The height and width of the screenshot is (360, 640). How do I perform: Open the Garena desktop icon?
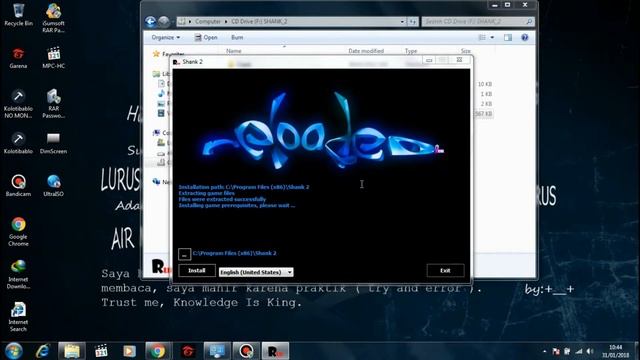click(x=18, y=58)
